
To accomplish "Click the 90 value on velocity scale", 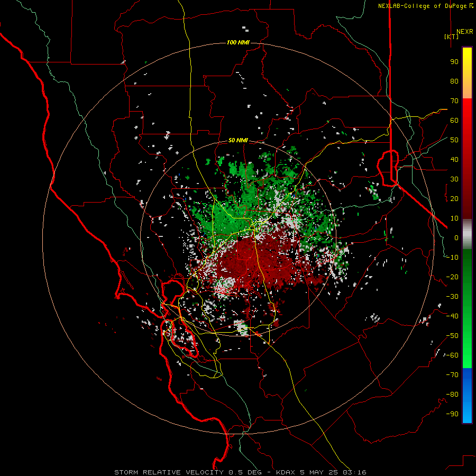I will (454, 62).
